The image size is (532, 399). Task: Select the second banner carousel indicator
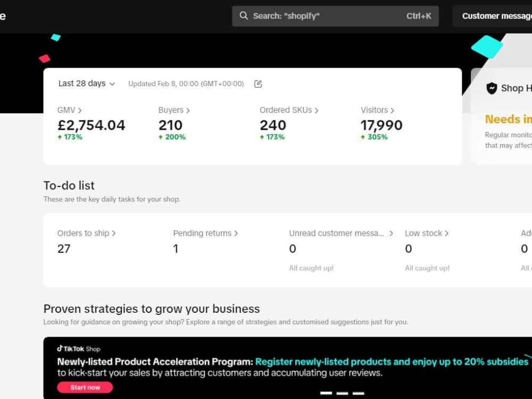click(342, 393)
